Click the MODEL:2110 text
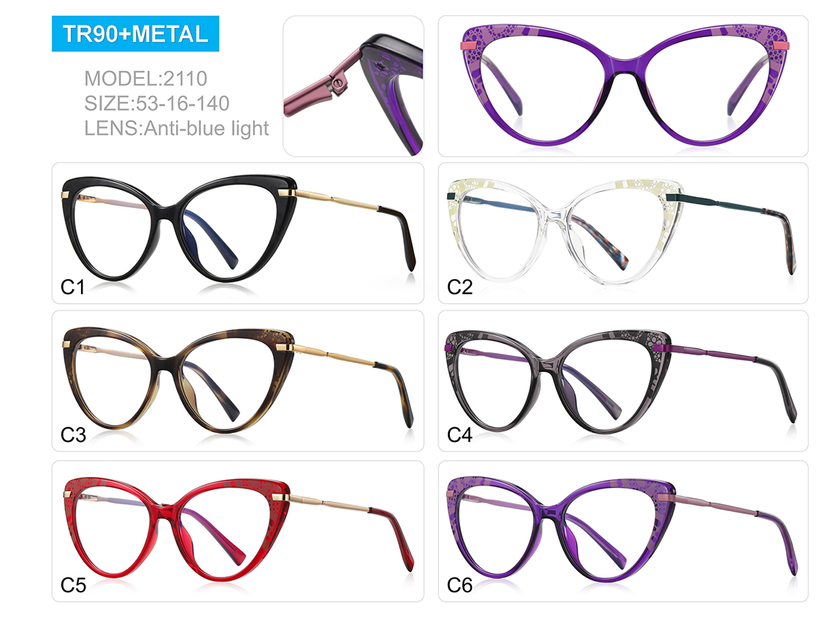840x620 pixels. pos(145,79)
